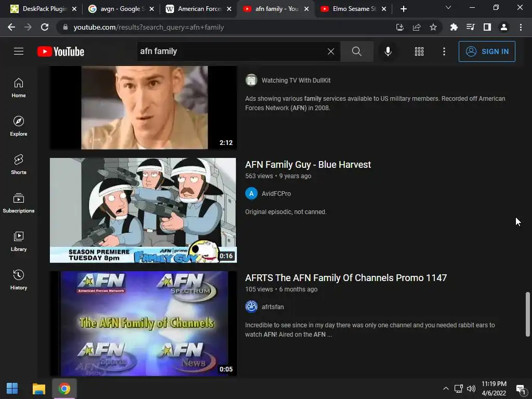Open Chrome's three-dot menu
Viewport: 532px width, 399px height.
(521, 27)
